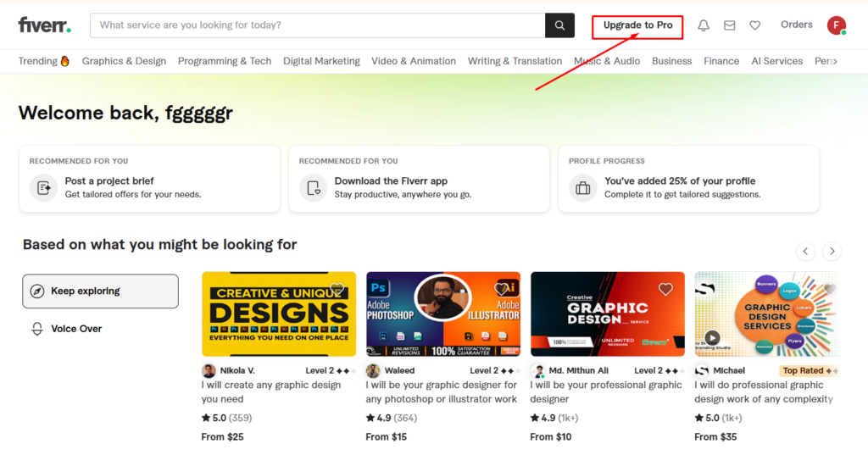Open Download the Fiverr app card
The image size is (868, 455).
419,179
